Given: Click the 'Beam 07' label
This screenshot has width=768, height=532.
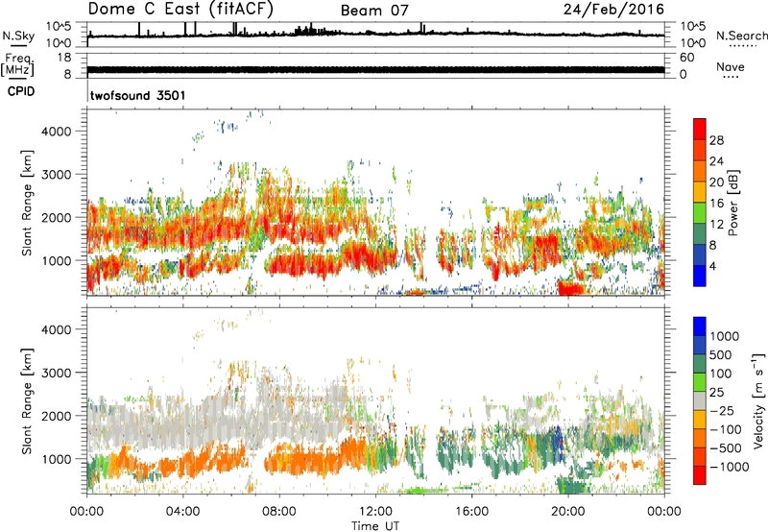Looking at the screenshot, I should tap(374, 11).
